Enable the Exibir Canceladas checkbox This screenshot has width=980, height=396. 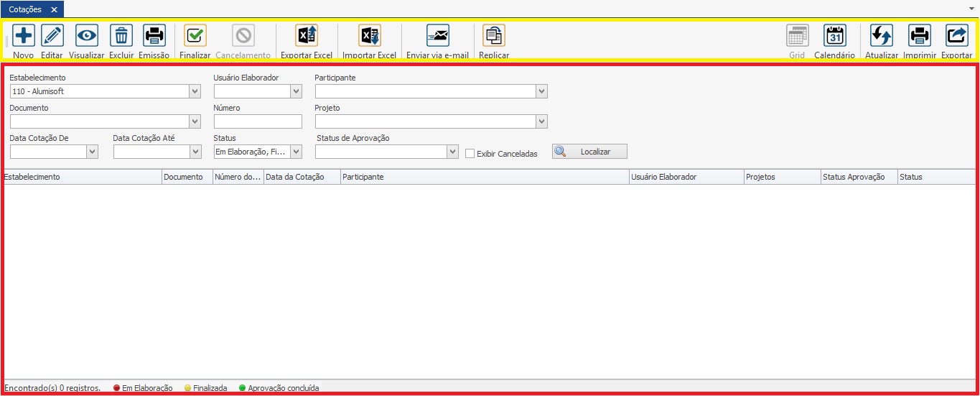click(470, 153)
